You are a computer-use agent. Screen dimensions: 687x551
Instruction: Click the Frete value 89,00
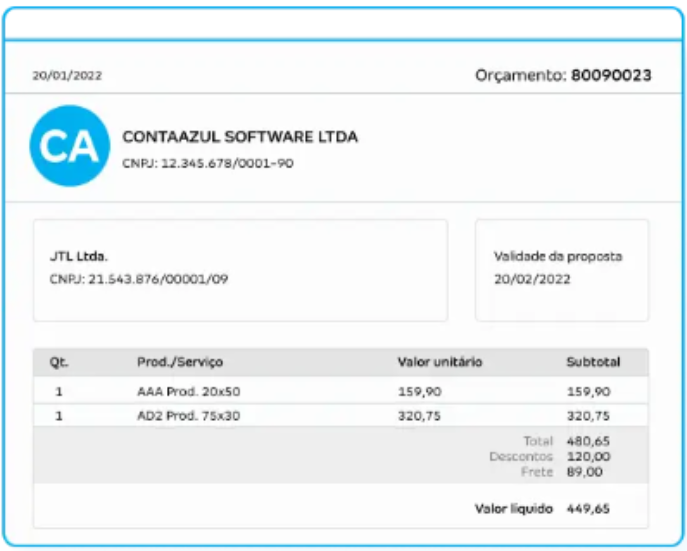(585, 471)
